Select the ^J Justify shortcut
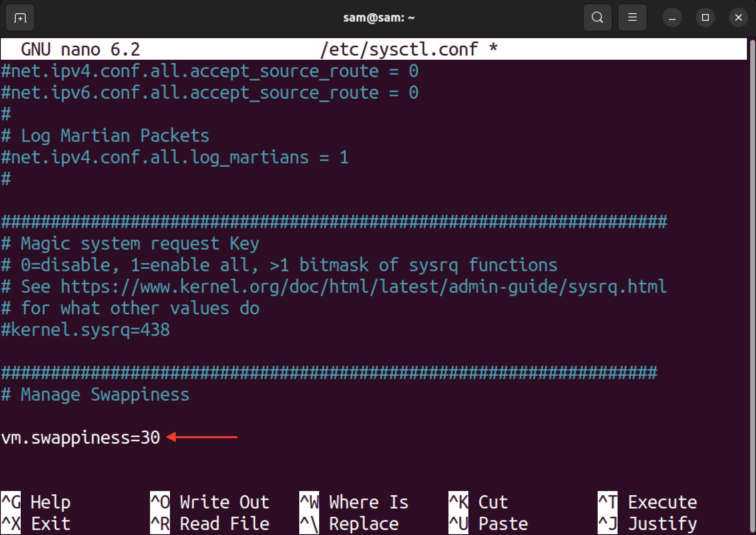Viewport: 756px width, 535px height. [x=647, y=523]
